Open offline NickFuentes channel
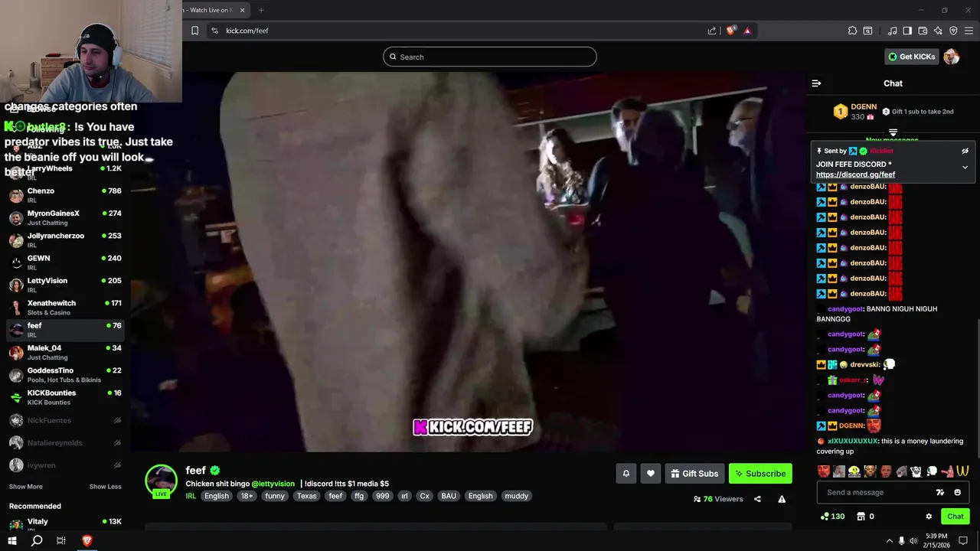 pos(65,420)
